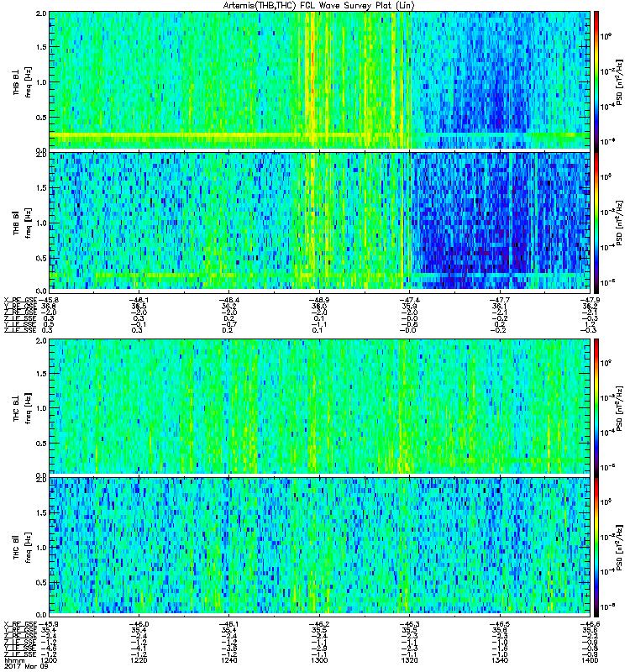Click the '-46.0' X_RE_GSE value under the THC panels

pos(139,624)
